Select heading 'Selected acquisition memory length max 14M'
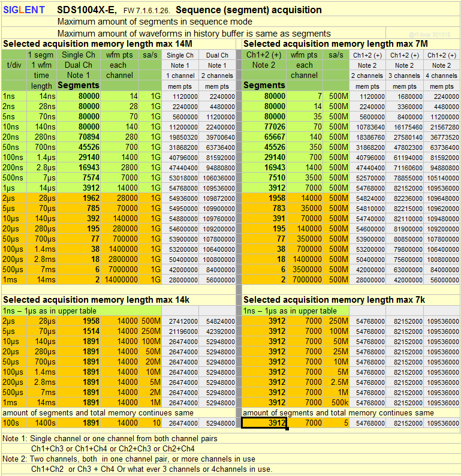The width and height of the screenshot is (461, 476). tap(98, 44)
